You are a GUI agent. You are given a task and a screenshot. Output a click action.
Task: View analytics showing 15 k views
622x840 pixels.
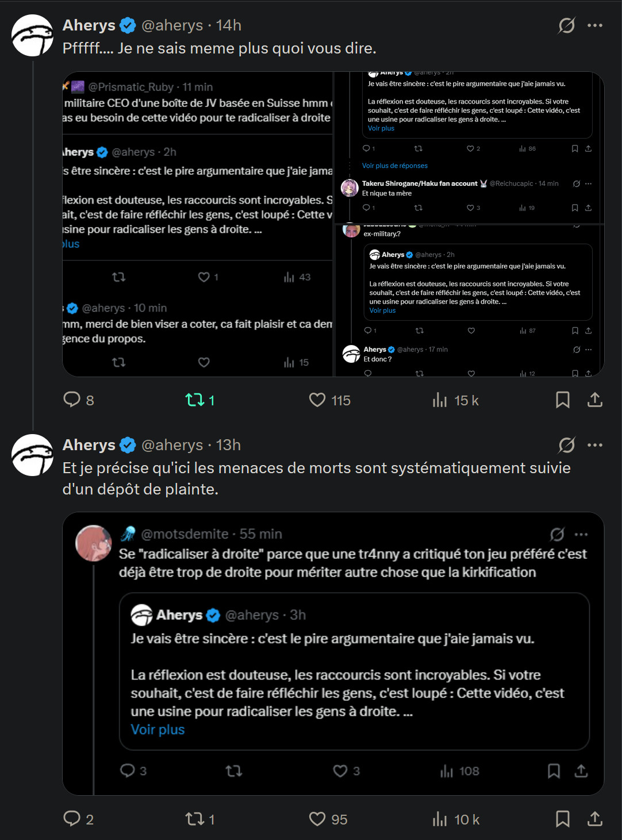click(x=440, y=400)
